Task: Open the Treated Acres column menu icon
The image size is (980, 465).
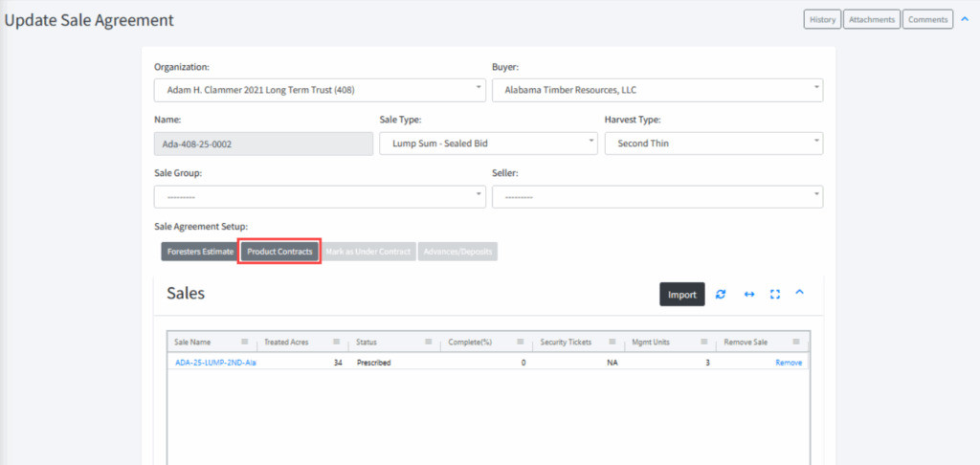Action: point(335,342)
